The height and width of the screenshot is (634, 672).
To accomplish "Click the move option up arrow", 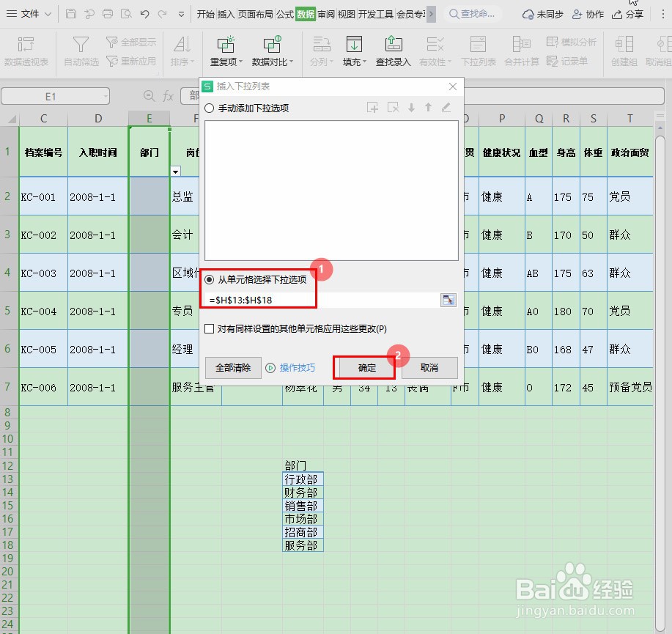I will [x=428, y=108].
